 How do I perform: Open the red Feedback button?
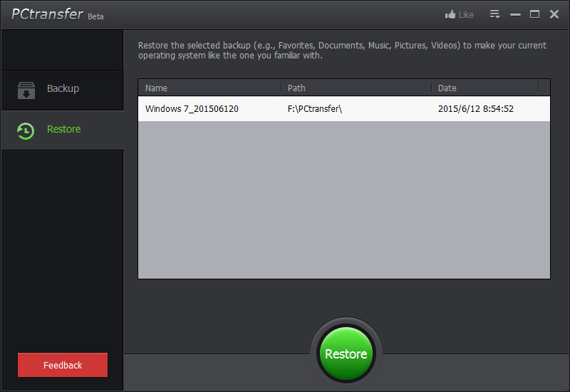pyautogui.click(x=63, y=365)
